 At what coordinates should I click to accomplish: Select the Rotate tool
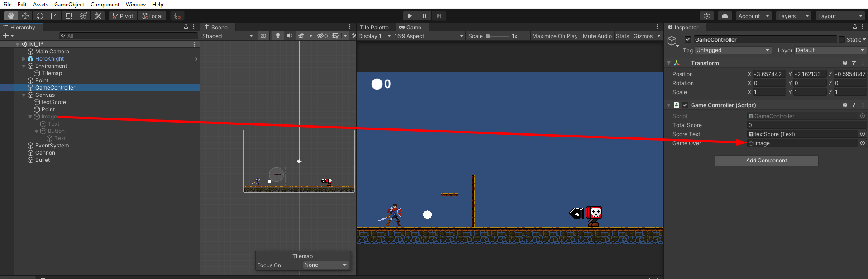pos(40,16)
